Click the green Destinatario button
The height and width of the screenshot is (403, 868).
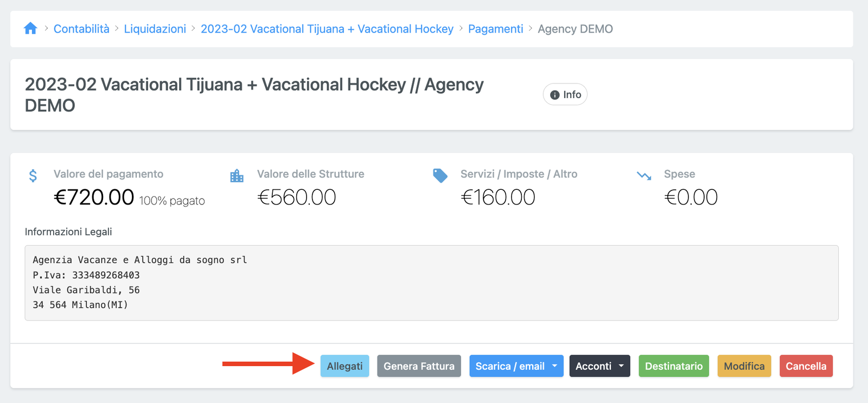point(673,366)
